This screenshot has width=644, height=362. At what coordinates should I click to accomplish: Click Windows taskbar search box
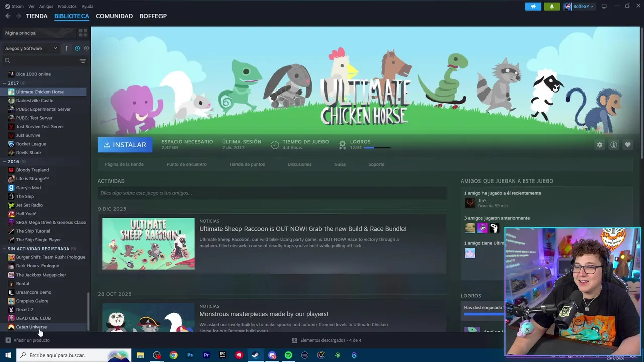(74, 355)
